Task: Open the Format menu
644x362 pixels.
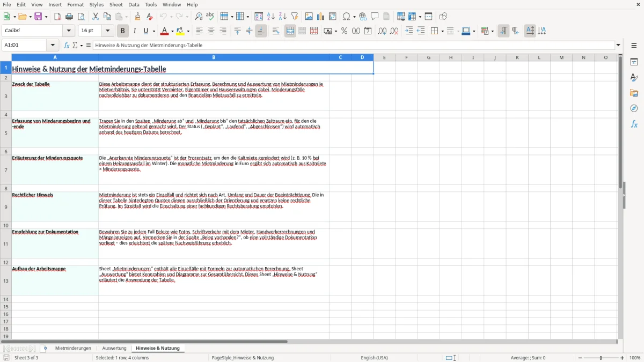Action: pyautogui.click(x=75, y=4)
